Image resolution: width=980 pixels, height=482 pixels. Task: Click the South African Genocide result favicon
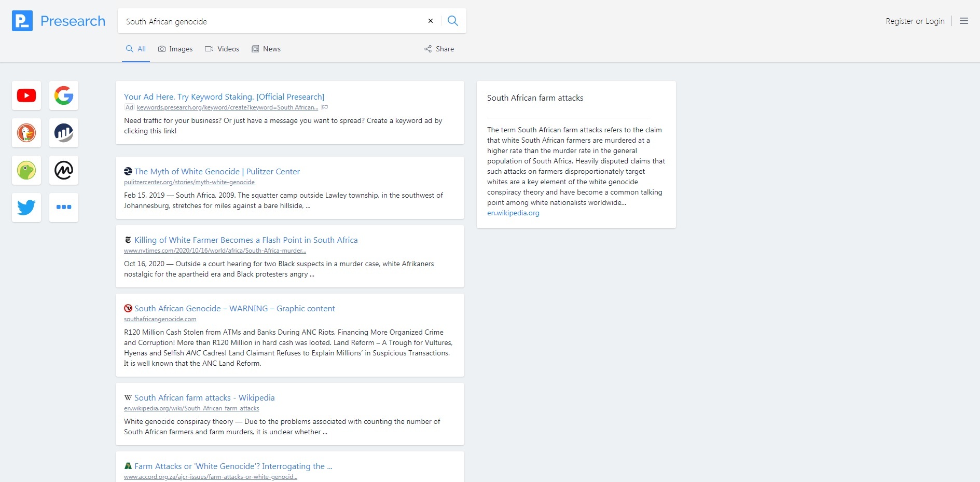click(x=128, y=308)
